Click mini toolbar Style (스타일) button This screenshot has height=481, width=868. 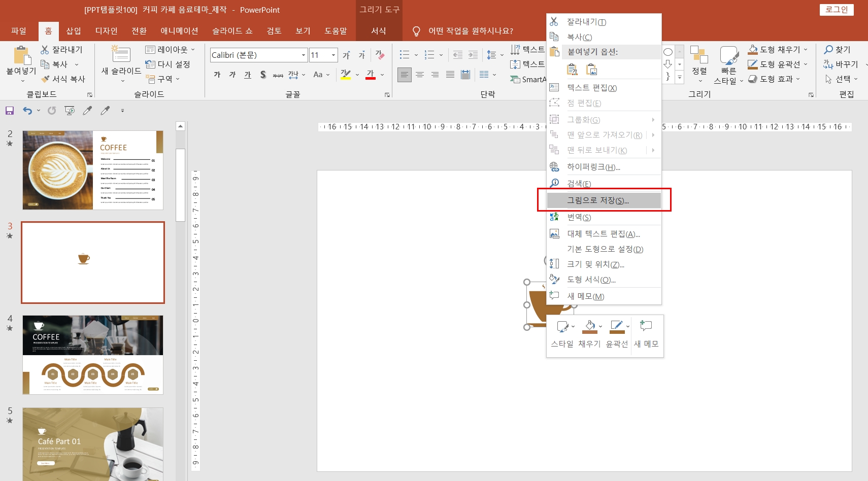[562, 334]
